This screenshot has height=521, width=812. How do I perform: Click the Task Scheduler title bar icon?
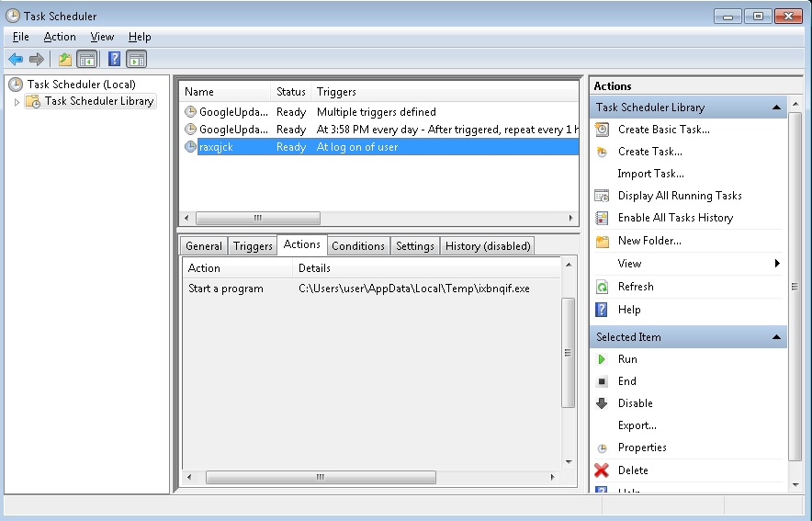pos(13,16)
